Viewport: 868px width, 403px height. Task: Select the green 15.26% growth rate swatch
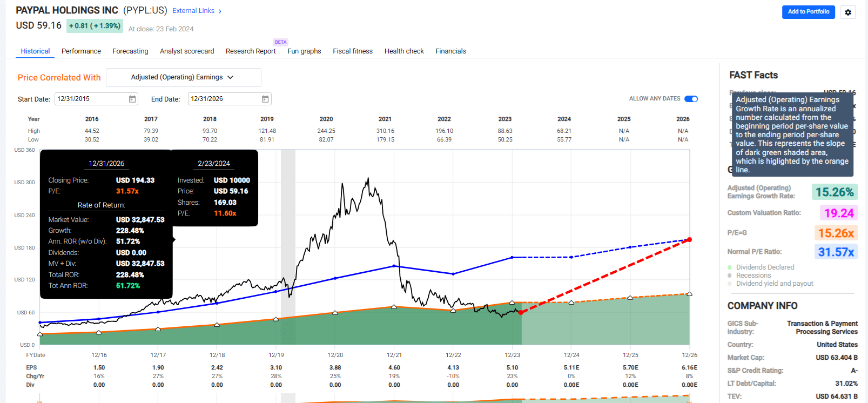pyautogui.click(x=835, y=192)
